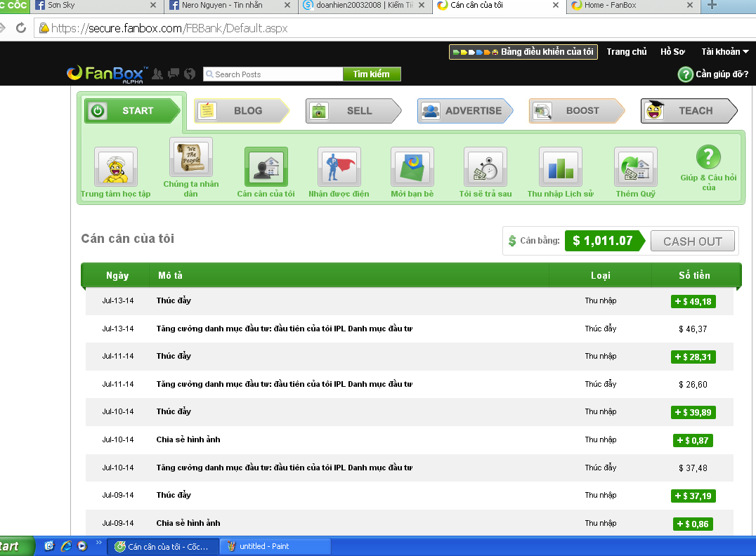Open the Trung tâm học tập icon
The image size is (756, 556).
pyautogui.click(x=116, y=166)
